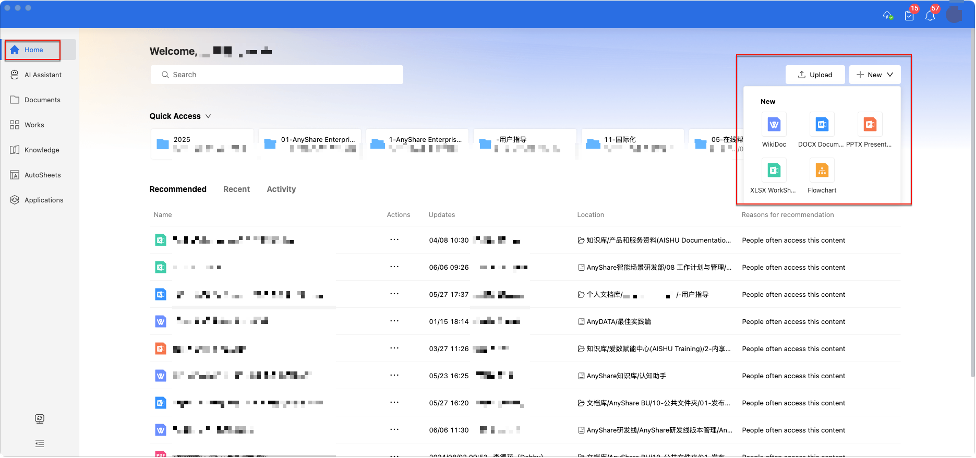
Task: Create a new XLSX Worksheet
Action: (773, 171)
